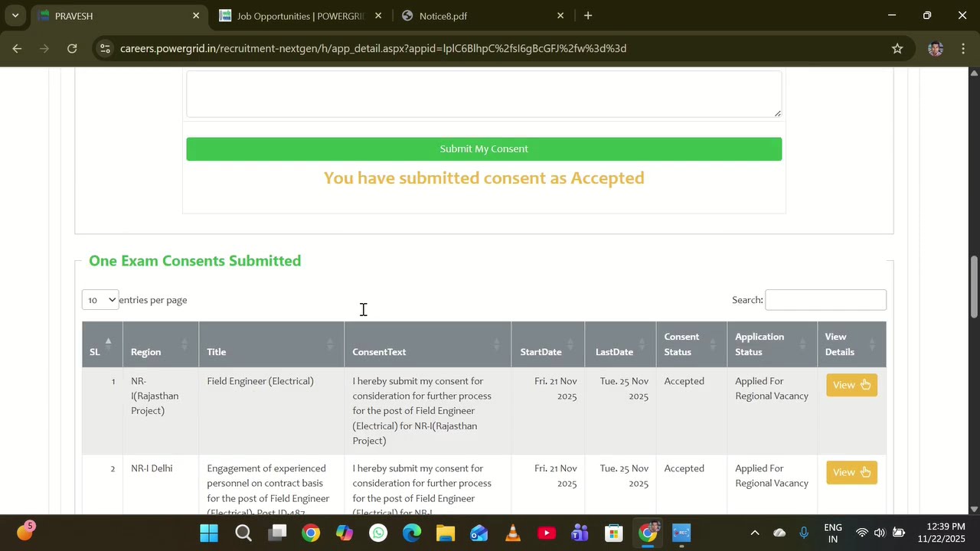Image resolution: width=980 pixels, height=551 pixels.
Task: Open VLC media player from the taskbar
Action: tap(513, 533)
